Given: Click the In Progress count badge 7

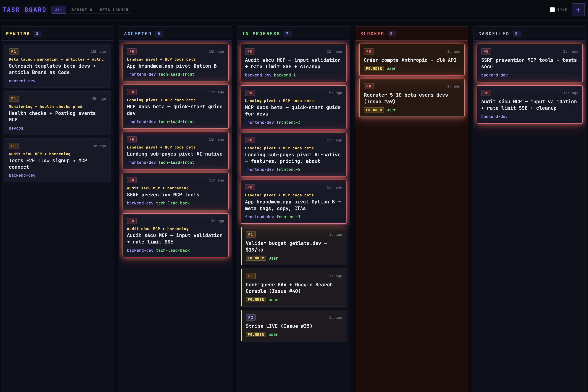Looking at the screenshot, I should [x=287, y=34].
